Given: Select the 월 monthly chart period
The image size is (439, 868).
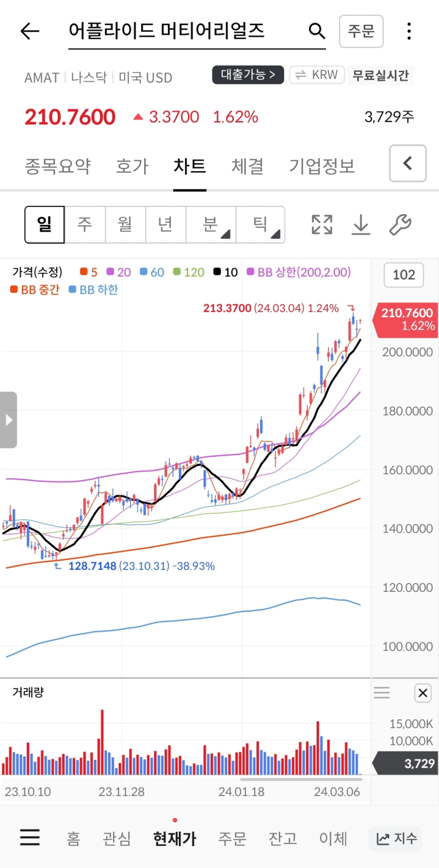Looking at the screenshot, I should point(125,225).
